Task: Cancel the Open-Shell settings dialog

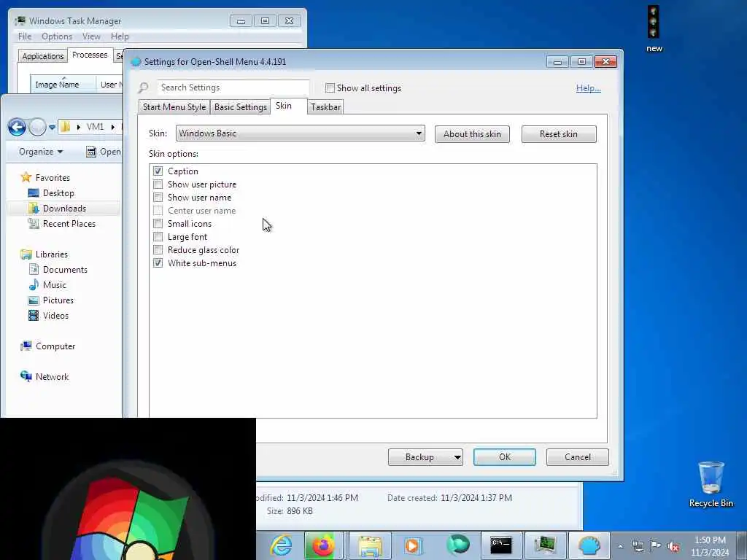Action: pyautogui.click(x=578, y=457)
